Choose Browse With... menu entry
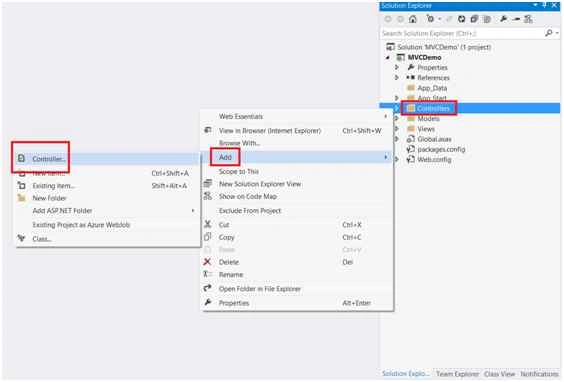The image size is (564, 382). pyautogui.click(x=239, y=143)
